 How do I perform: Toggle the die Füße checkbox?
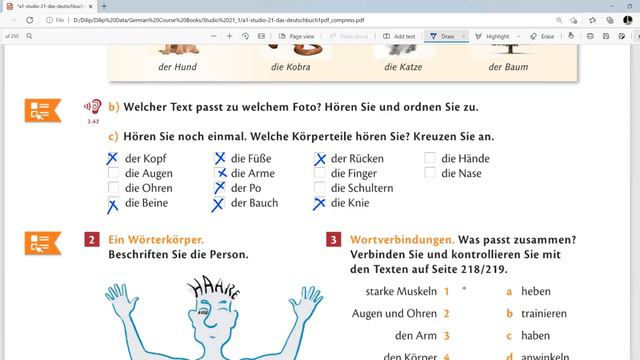pyautogui.click(x=220, y=158)
